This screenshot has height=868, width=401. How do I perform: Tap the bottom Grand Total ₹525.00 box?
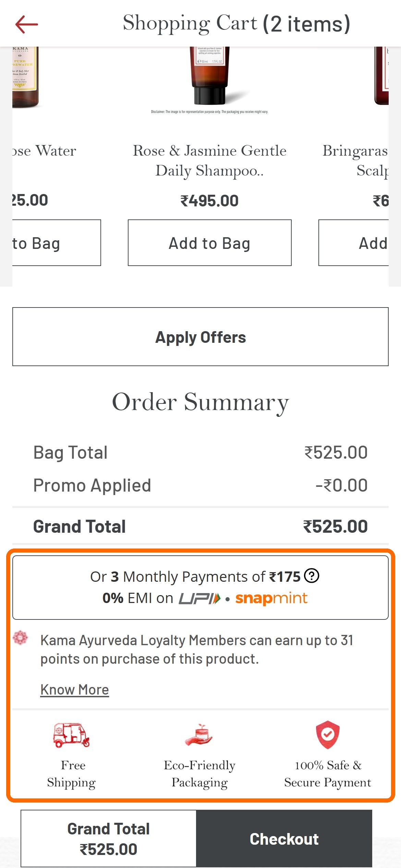click(x=109, y=839)
